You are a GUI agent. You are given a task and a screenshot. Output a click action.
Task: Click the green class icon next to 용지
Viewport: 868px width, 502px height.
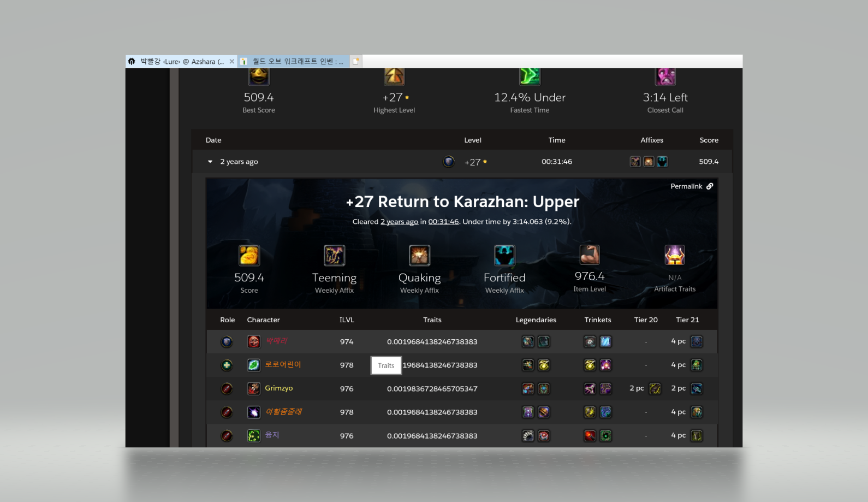tap(254, 436)
